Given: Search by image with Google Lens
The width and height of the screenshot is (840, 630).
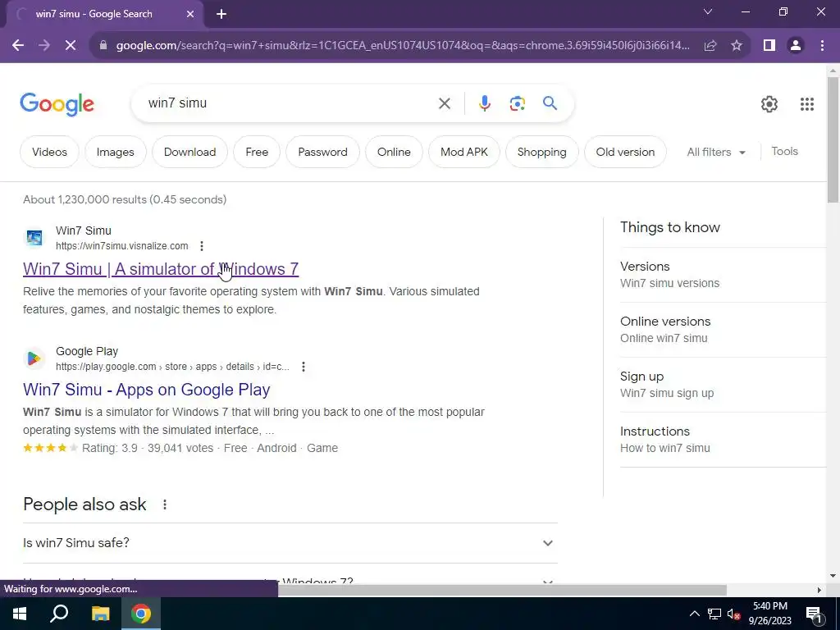Looking at the screenshot, I should coord(517,103).
